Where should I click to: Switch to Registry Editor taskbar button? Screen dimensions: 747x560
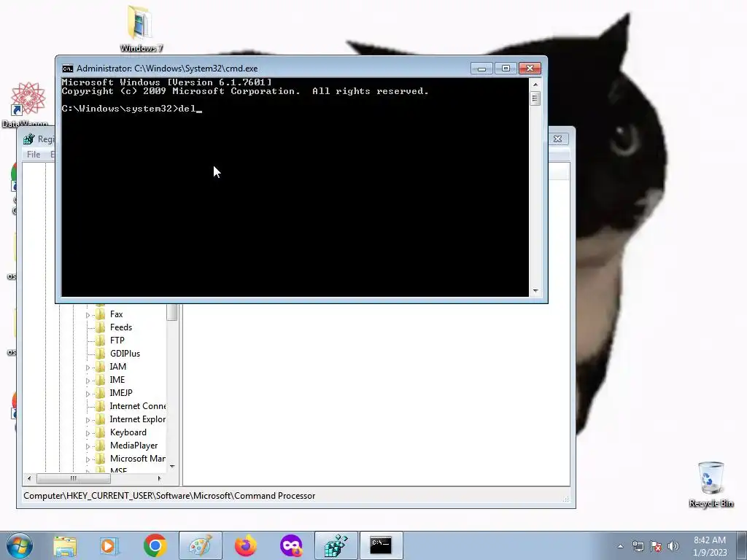tap(336, 545)
